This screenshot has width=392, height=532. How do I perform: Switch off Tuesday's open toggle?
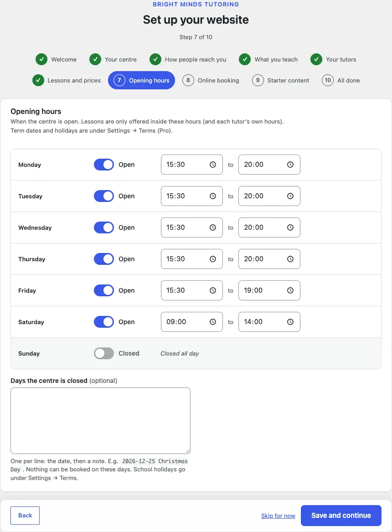[x=104, y=196]
